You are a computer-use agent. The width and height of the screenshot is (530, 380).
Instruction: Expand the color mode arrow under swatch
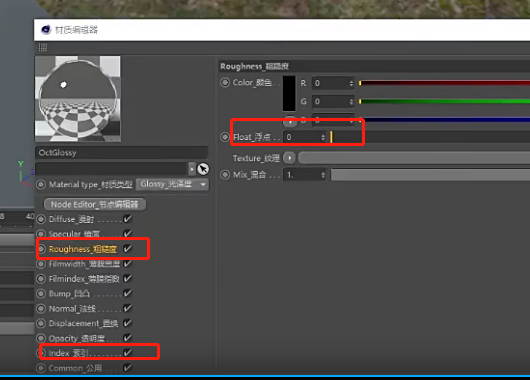tap(290, 121)
